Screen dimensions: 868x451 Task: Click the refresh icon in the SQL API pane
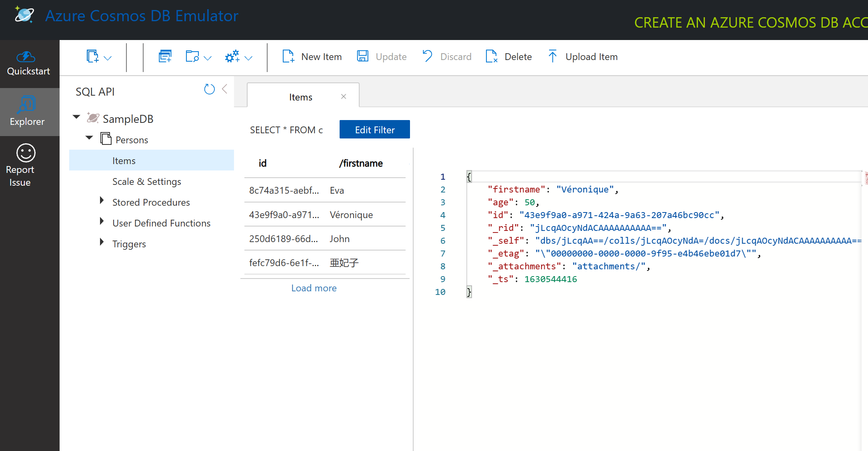click(x=209, y=89)
